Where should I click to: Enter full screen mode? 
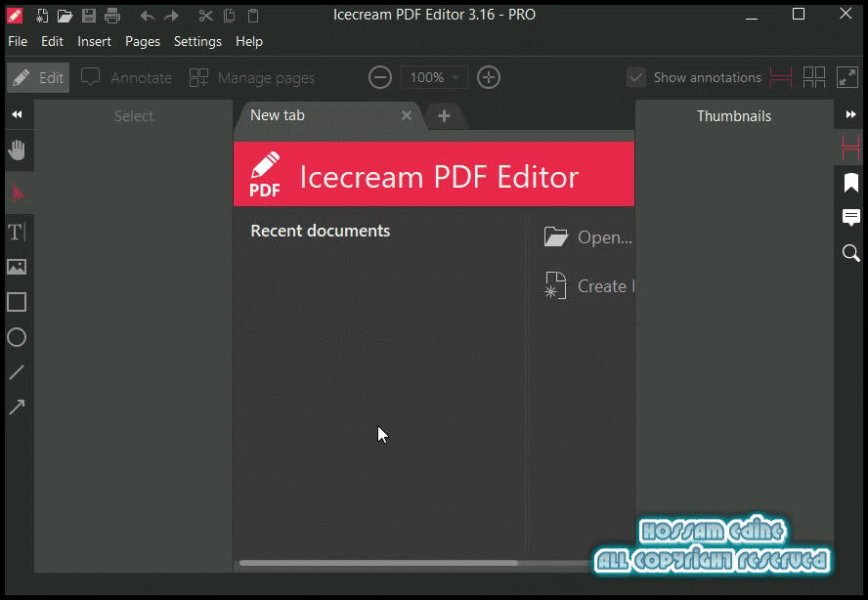pyautogui.click(x=847, y=77)
